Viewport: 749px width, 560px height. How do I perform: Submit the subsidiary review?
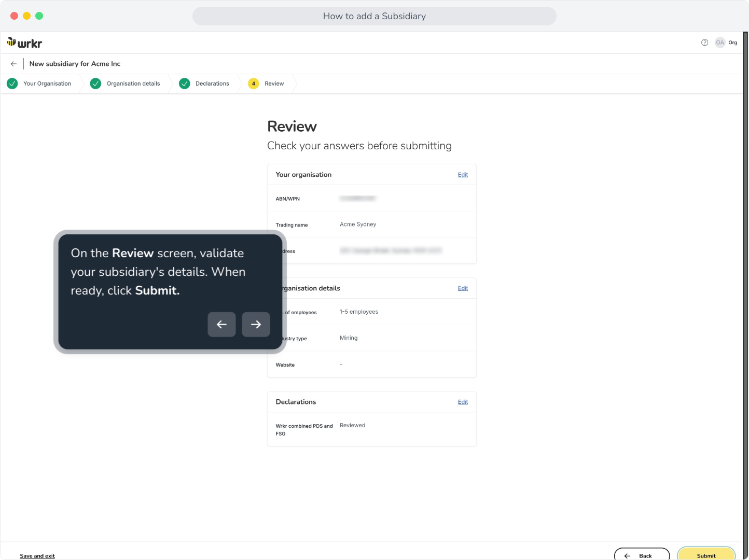(x=706, y=554)
